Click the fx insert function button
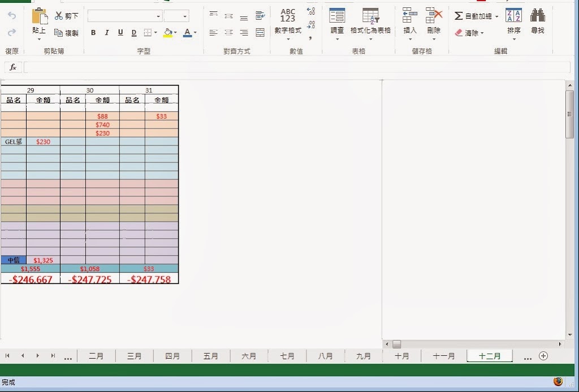Image resolution: width=579 pixels, height=392 pixels. tap(13, 67)
